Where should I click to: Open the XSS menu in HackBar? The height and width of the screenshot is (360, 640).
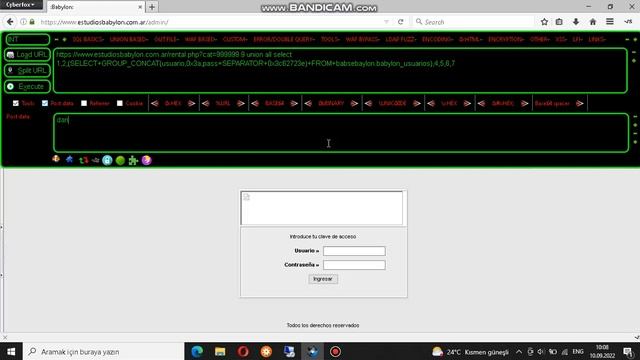pos(560,40)
